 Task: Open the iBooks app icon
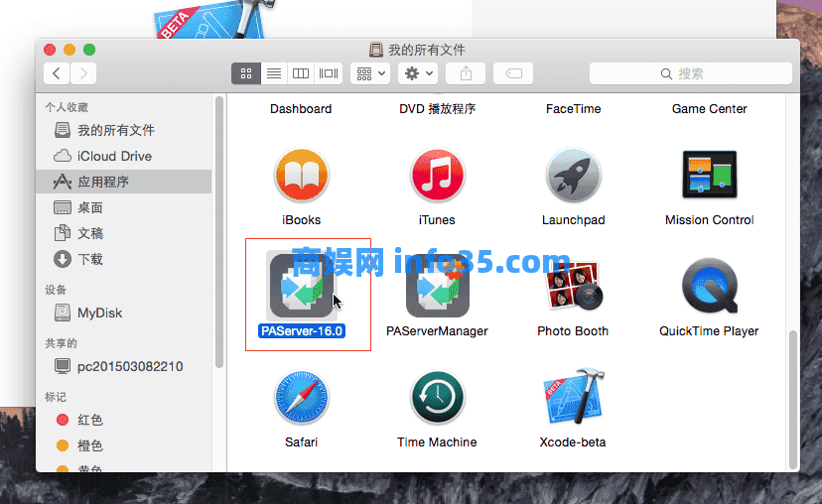pyautogui.click(x=301, y=176)
